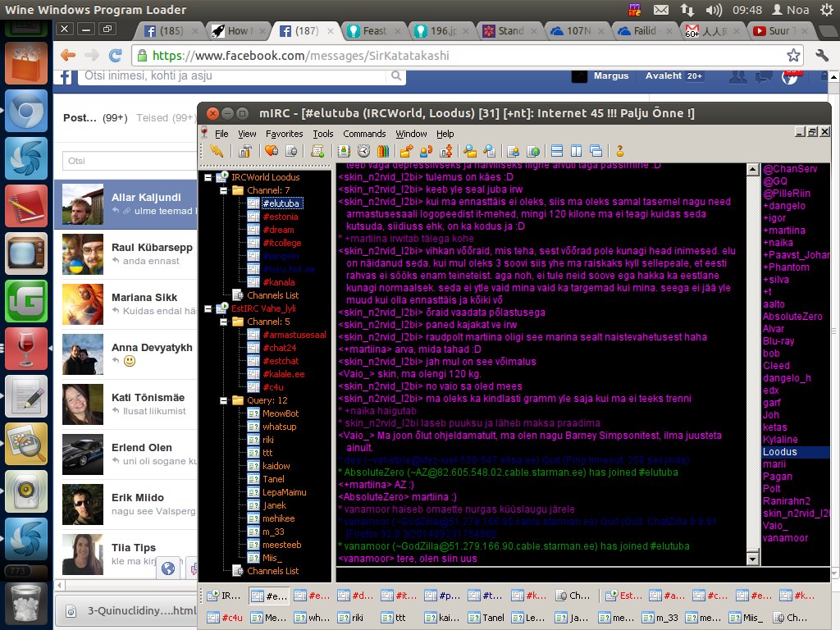Launch Chromium from the Ubuntu dock
This screenshot has width=840, height=630.
coord(26,111)
